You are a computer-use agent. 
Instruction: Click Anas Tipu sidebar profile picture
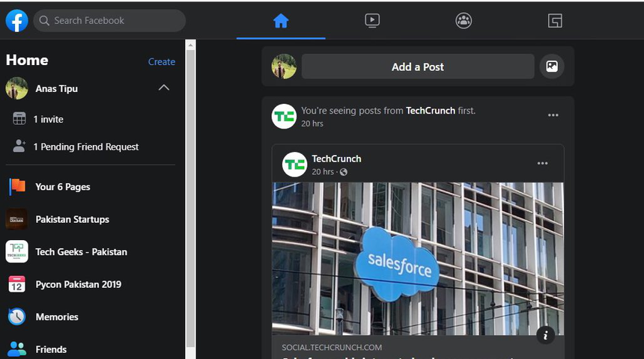click(x=16, y=88)
